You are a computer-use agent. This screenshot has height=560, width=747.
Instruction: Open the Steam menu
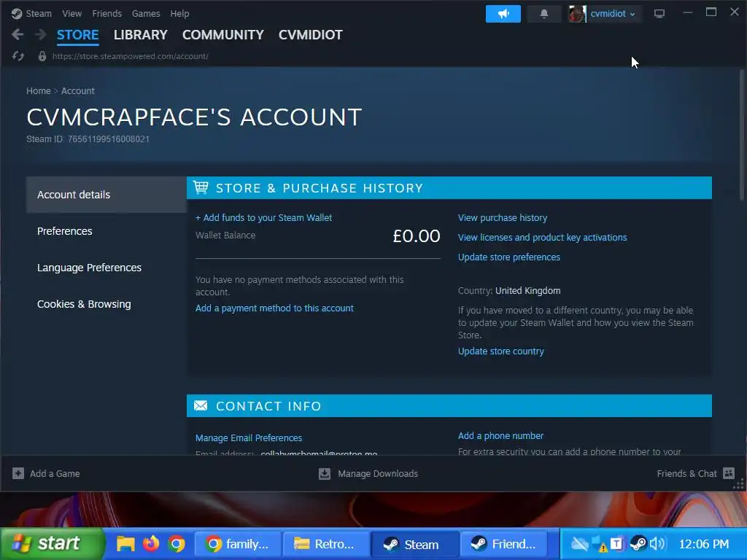click(x=39, y=13)
